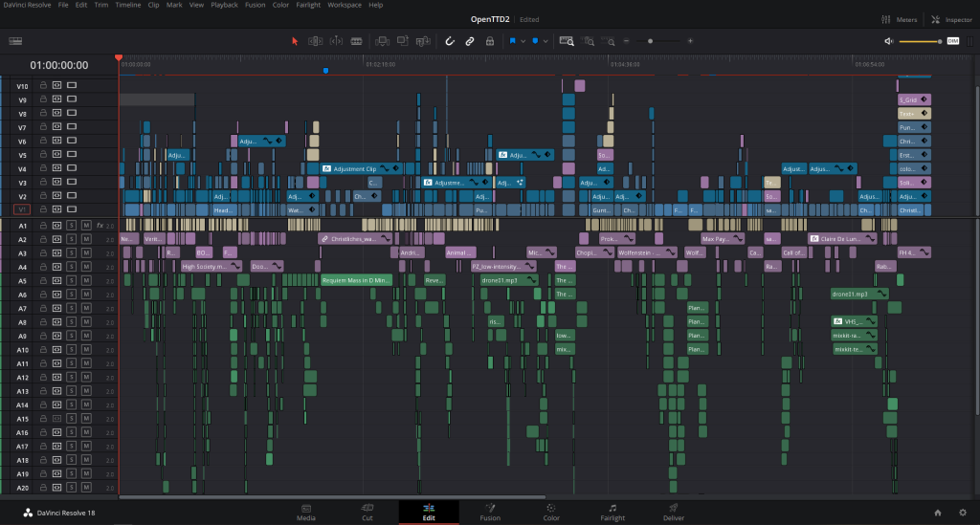This screenshot has height=525, width=980.
Task: Click the Custom Zoom icon
Action: [608, 41]
